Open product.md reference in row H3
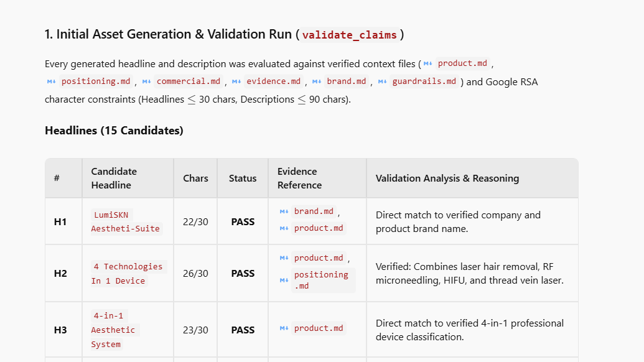The image size is (644, 362). pyautogui.click(x=319, y=328)
